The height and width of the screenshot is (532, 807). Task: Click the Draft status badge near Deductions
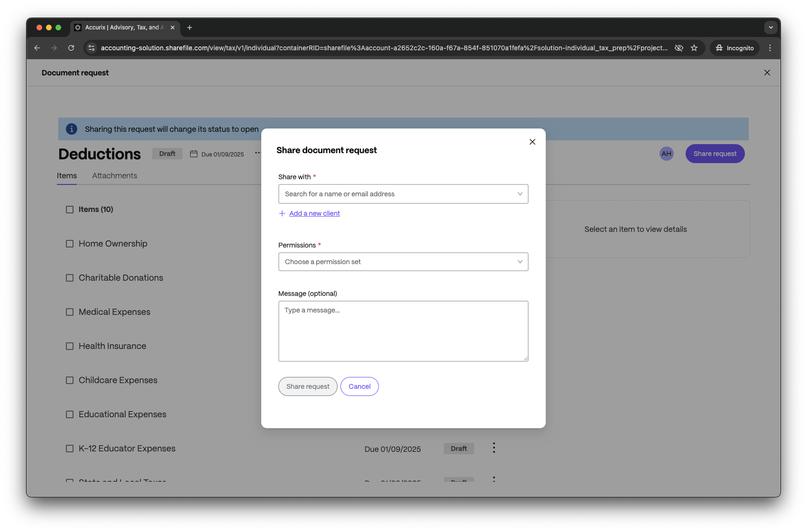click(x=167, y=154)
